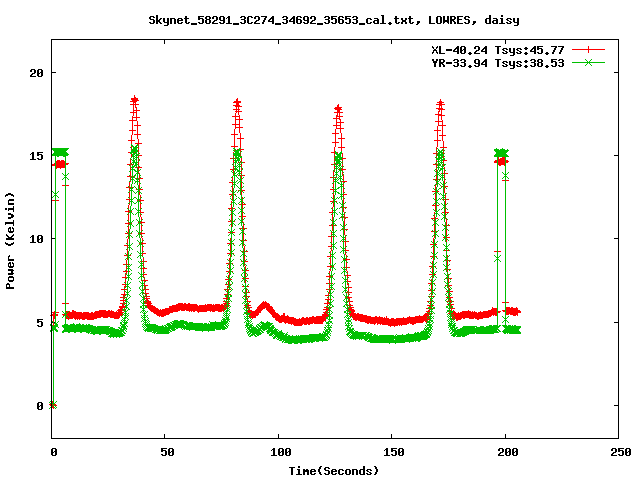This screenshot has height=480, width=640.
Task: Click the y-axis tick label 0
Action: point(40,406)
